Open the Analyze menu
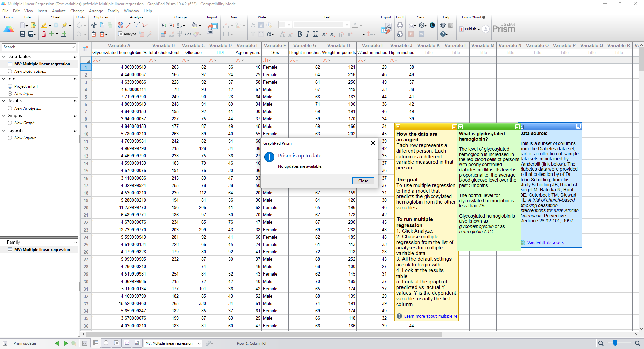This screenshot has height=349, width=644. click(x=59, y=11)
